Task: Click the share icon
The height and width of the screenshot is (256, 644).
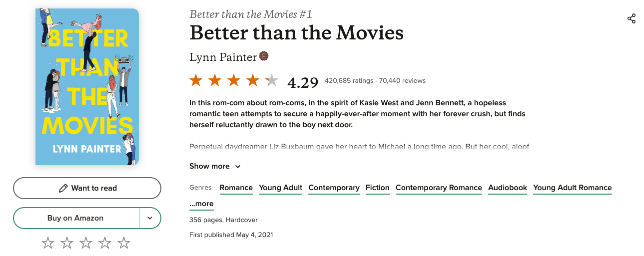Action: [632, 19]
